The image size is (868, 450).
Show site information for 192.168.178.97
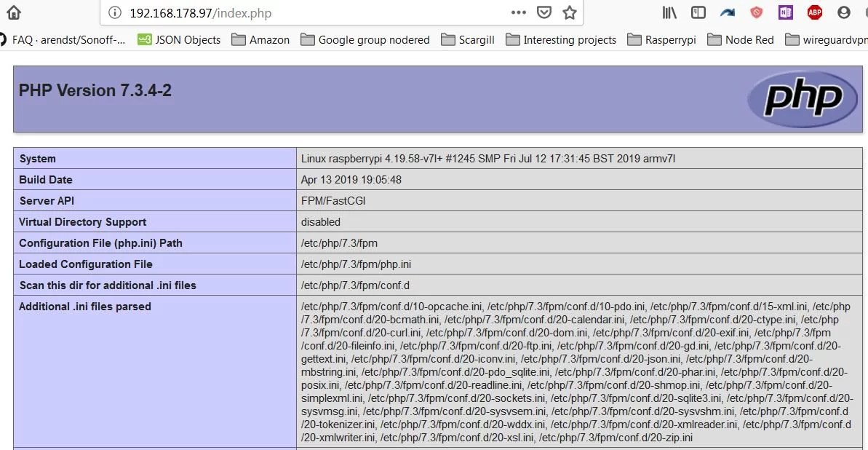pos(114,13)
